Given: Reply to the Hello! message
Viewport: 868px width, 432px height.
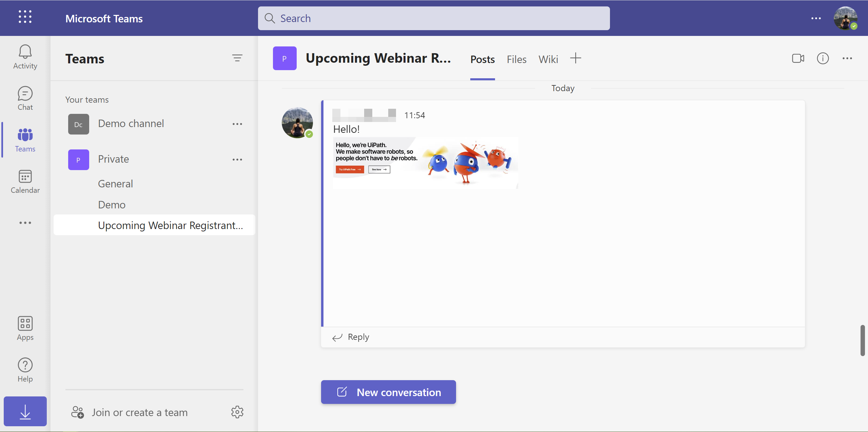Looking at the screenshot, I should (351, 337).
